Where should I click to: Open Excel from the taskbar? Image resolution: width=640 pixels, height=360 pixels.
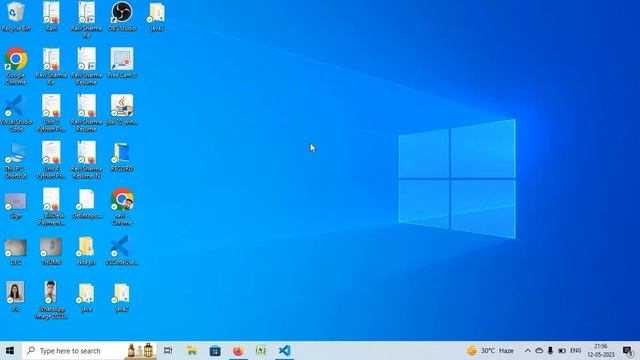261,351
